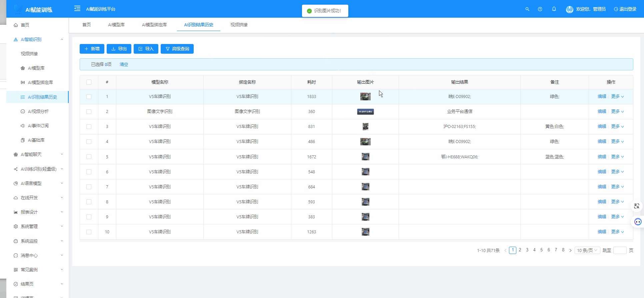Viewport: 644px width, 298px height.
Task: Check the checkbox for row 6
Action: pyautogui.click(x=89, y=172)
